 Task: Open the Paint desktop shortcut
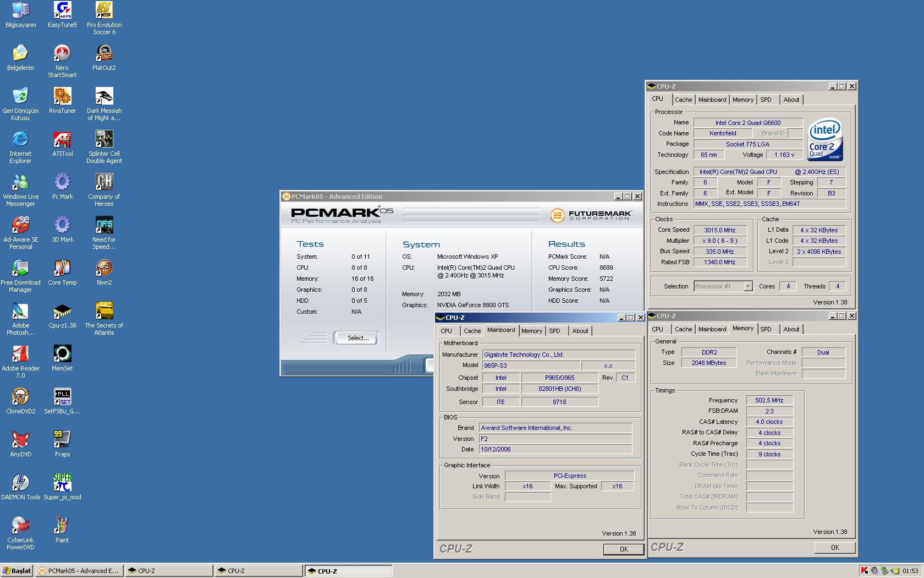[62, 530]
